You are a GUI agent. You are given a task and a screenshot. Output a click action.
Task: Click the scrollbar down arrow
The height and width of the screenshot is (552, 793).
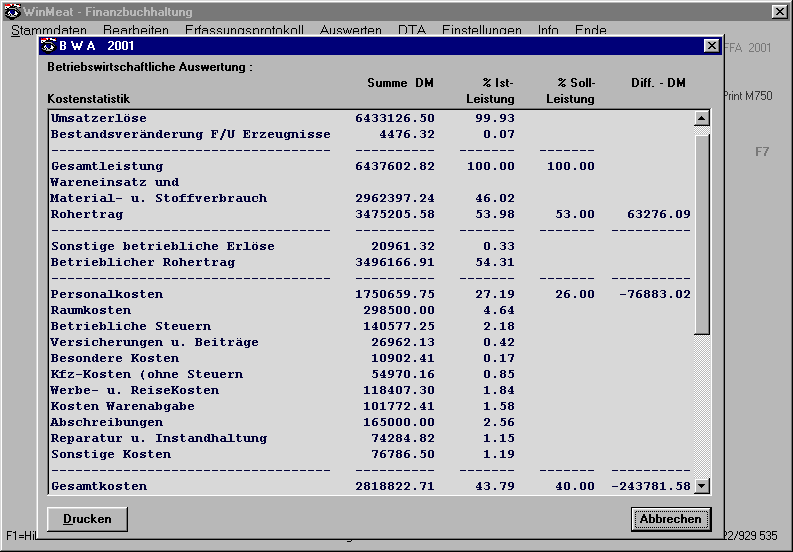(x=701, y=486)
